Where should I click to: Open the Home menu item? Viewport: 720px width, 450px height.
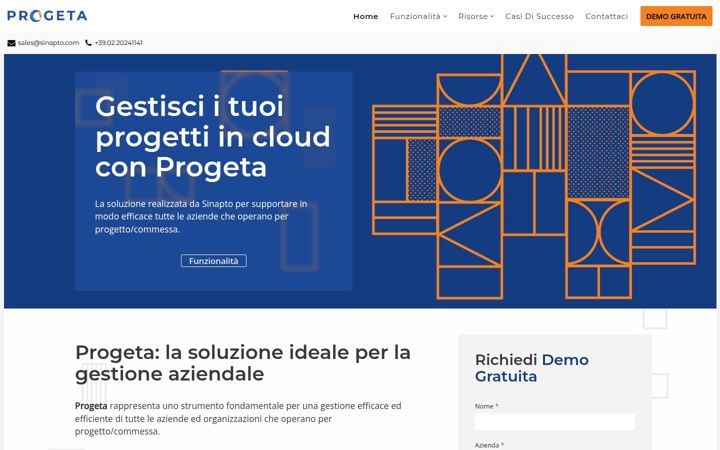click(366, 16)
